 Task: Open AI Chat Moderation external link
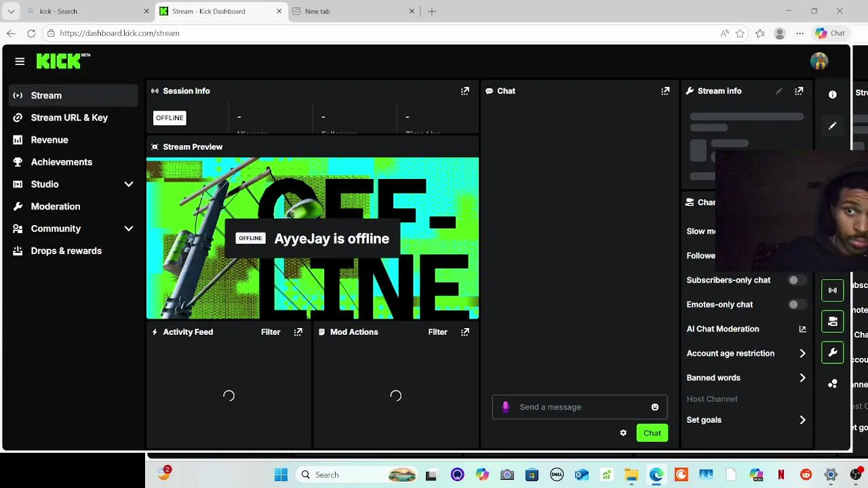(802, 329)
